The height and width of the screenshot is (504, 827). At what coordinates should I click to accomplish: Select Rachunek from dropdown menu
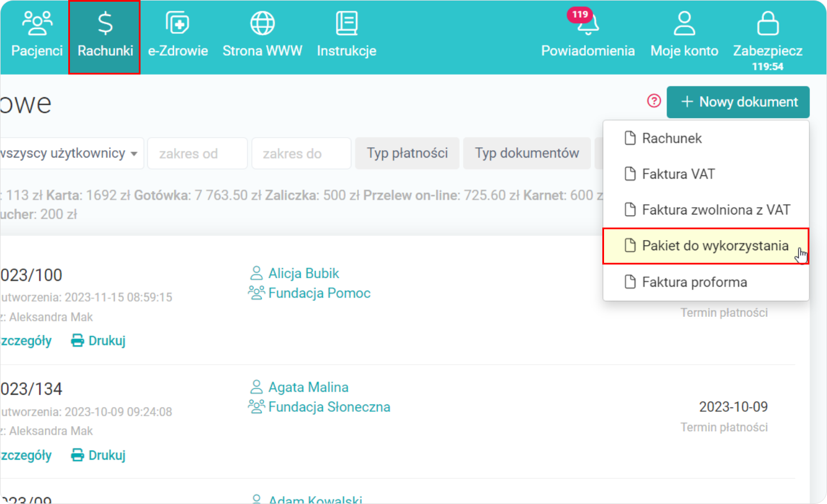pyautogui.click(x=706, y=138)
